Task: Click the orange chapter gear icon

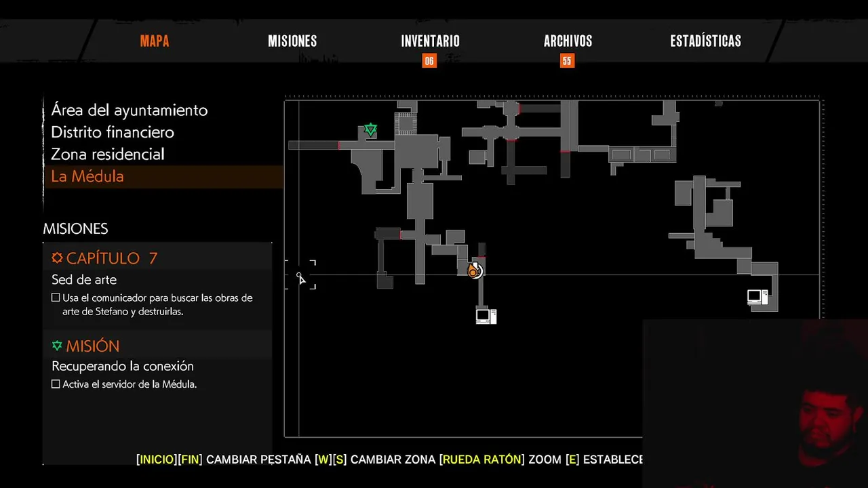Action: 57,258
